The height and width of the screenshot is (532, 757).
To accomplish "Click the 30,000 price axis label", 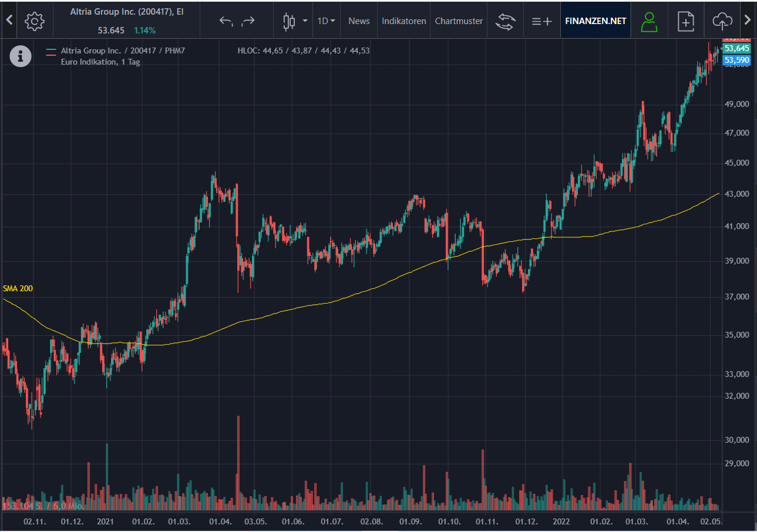I will tap(738, 440).
